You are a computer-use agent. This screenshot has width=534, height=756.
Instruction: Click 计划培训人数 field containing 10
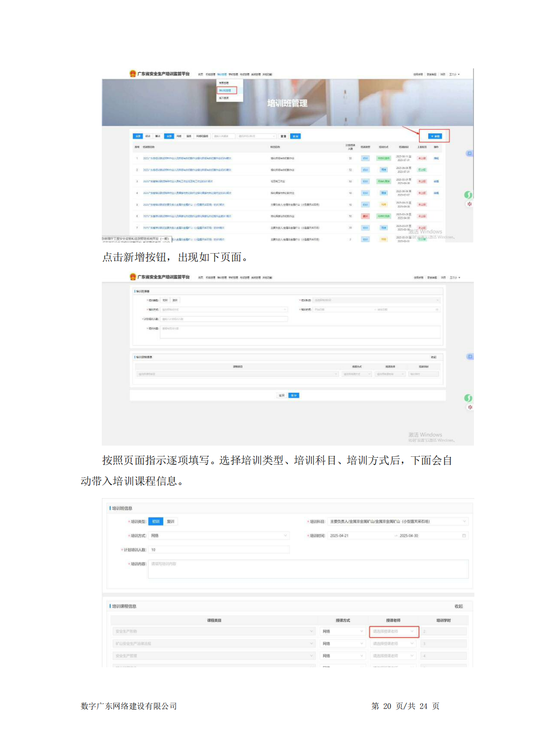219,550
